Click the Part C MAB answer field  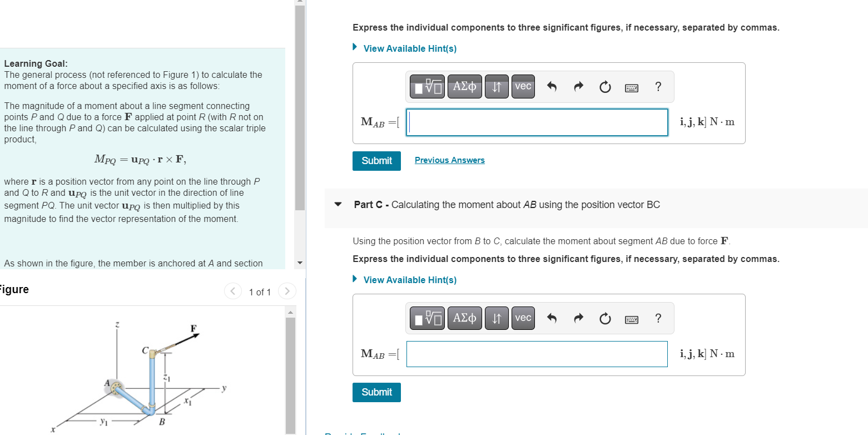537,354
